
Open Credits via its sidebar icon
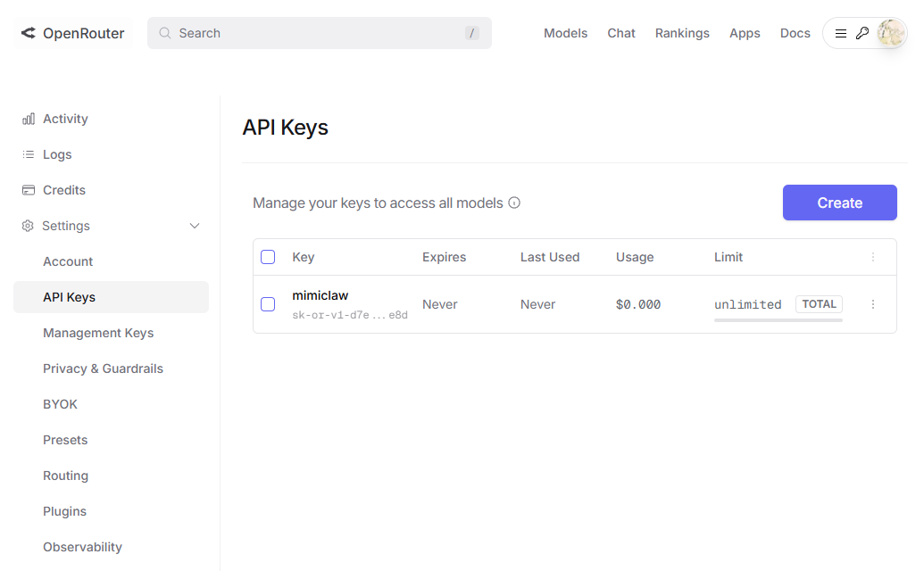(x=28, y=189)
